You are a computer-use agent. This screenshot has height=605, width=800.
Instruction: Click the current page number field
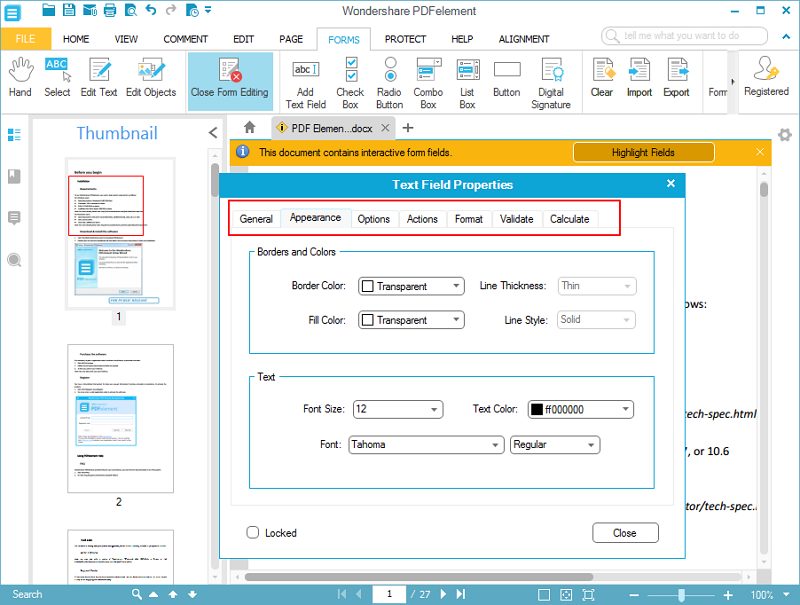coord(389,594)
